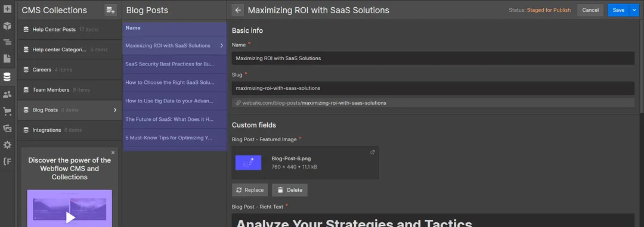Click the back arrow beside post title
Viewport: 644px width, 227px height.
(238, 10)
